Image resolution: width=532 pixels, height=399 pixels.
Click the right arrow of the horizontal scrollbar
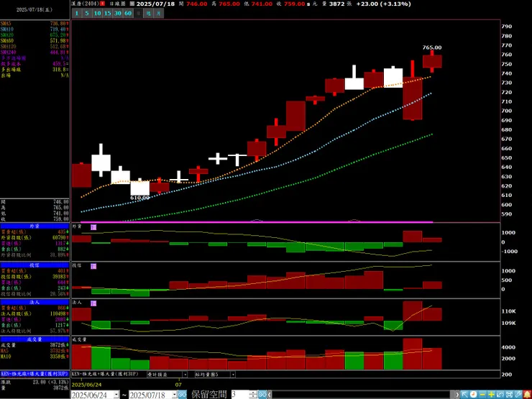click(458, 395)
